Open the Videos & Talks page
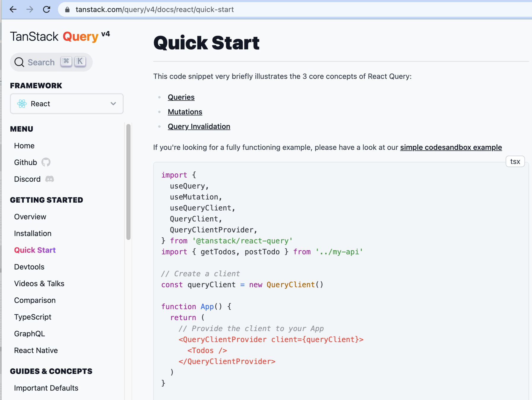 (x=39, y=284)
